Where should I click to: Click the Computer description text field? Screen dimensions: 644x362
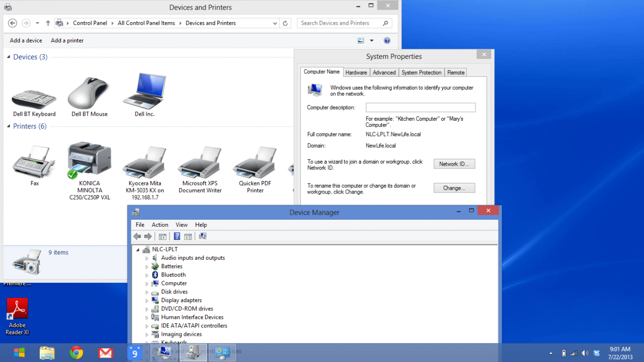[420, 108]
